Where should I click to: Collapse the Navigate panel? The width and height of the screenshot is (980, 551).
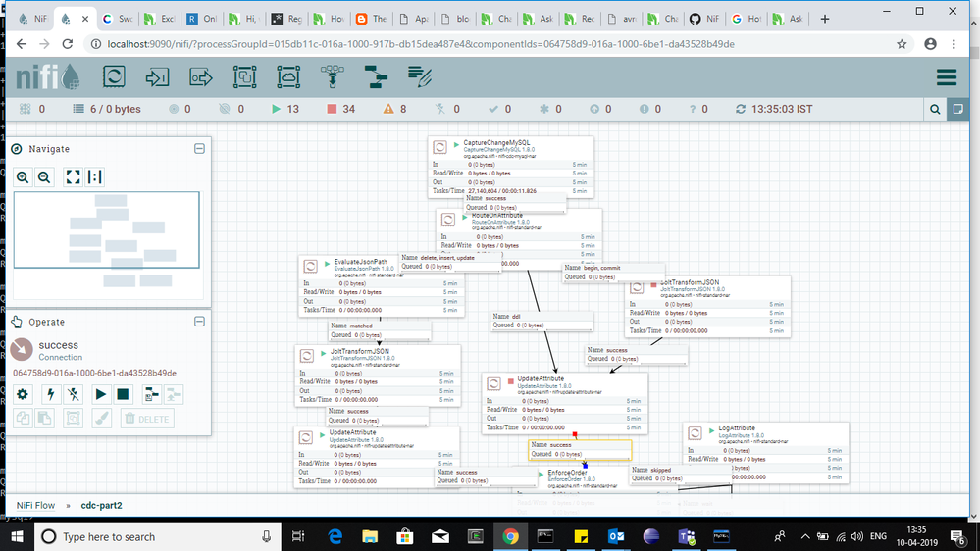(x=199, y=149)
